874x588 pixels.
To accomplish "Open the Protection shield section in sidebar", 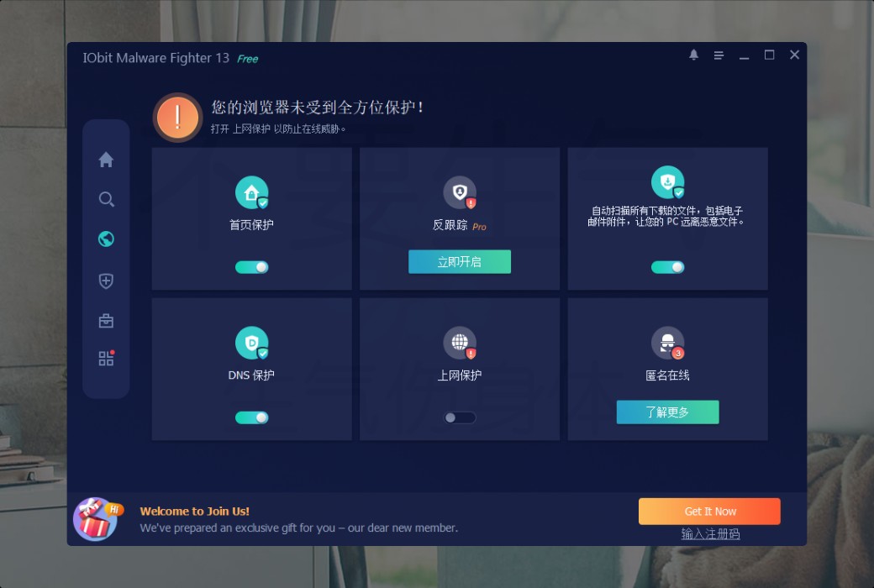I will pyautogui.click(x=106, y=281).
